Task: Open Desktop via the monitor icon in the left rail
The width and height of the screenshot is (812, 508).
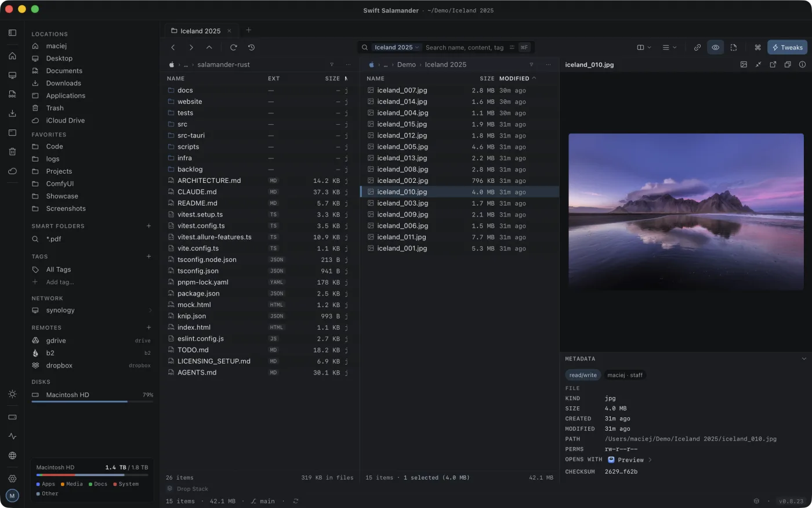Action: coord(12,75)
